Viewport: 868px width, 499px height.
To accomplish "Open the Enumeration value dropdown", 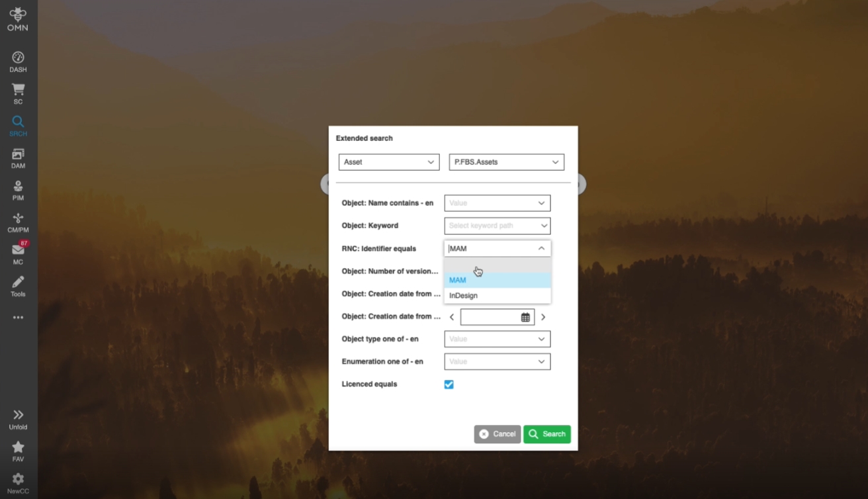I will [498, 361].
